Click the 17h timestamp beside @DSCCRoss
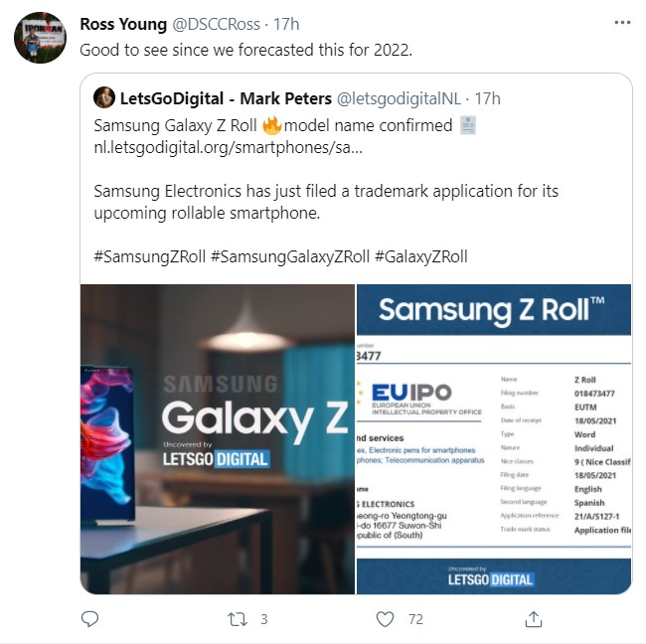The image size is (646, 644). tap(286, 24)
